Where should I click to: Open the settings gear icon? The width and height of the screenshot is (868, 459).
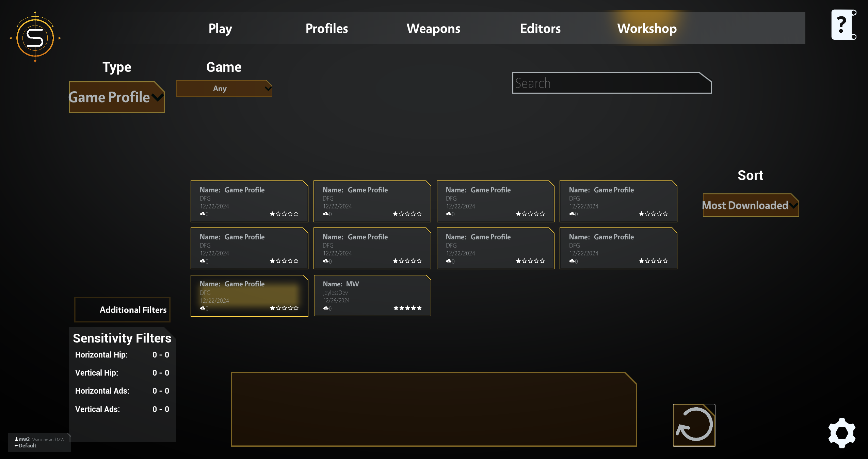[x=842, y=433]
